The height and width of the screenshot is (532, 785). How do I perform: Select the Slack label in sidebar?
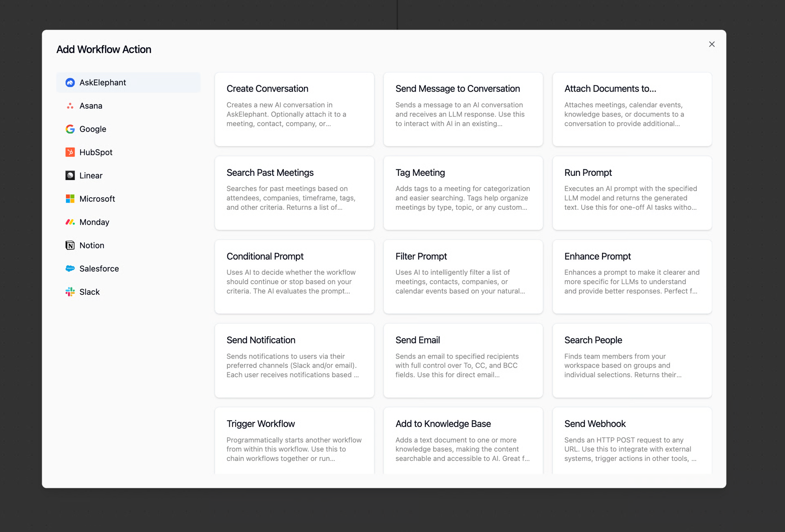click(90, 292)
